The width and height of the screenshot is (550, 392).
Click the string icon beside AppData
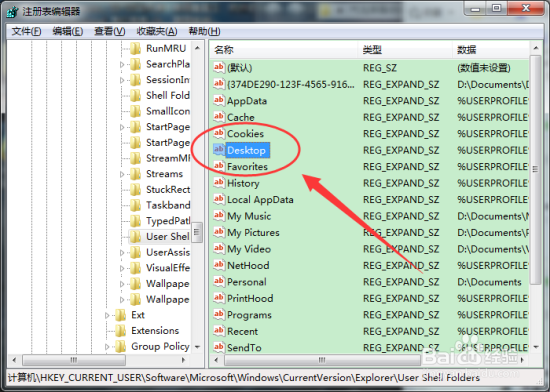pos(219,101)
